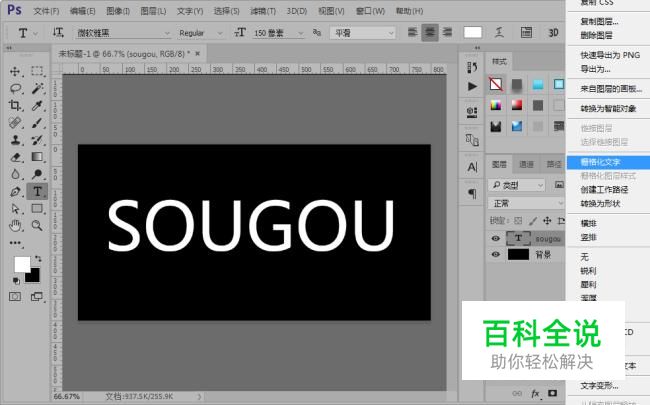
Task: Toggle lock image pixels brush icon
Action: coord(533,221)
